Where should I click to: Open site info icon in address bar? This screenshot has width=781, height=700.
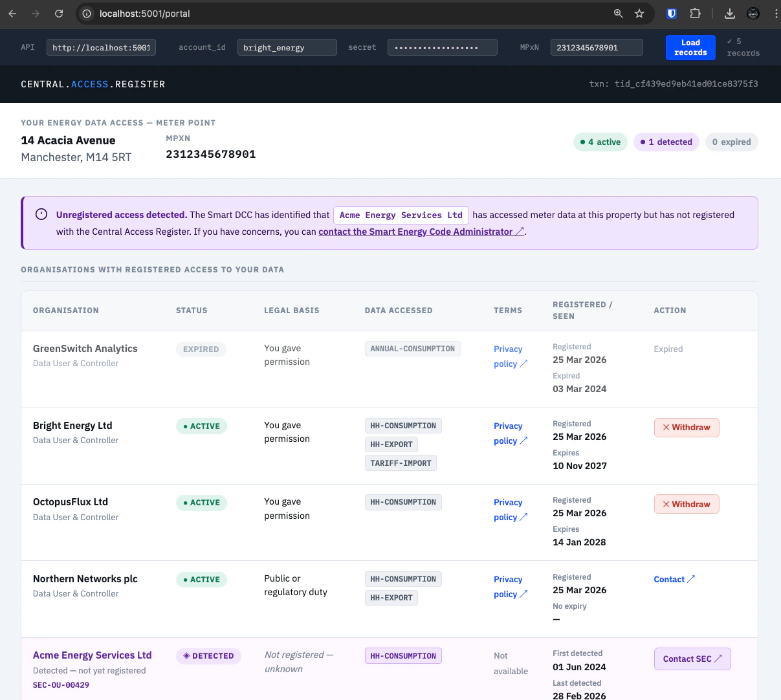pos(87,14)
